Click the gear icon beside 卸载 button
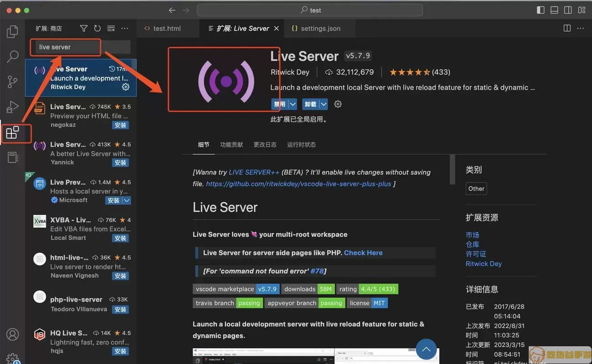The image size is (592, 364). click(x=338, y=104)
